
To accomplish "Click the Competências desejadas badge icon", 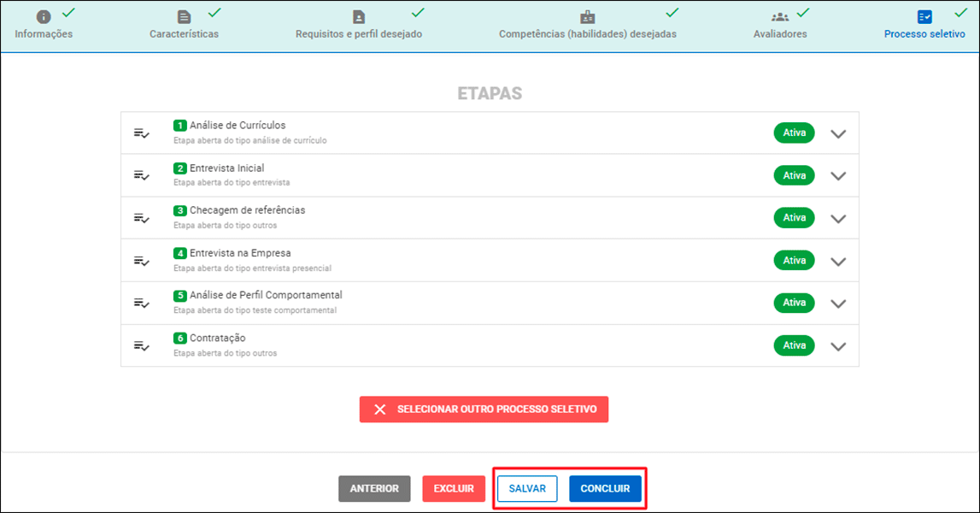I will pyautogui.click(x=587, y=17).
